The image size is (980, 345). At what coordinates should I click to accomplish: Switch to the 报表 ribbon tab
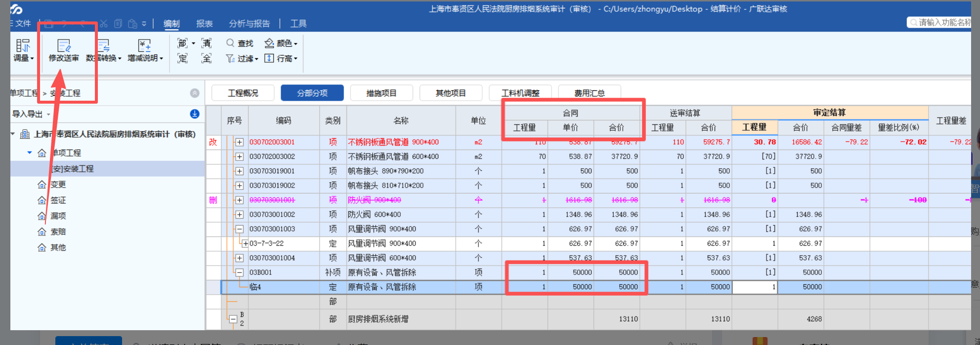point(205,23)
